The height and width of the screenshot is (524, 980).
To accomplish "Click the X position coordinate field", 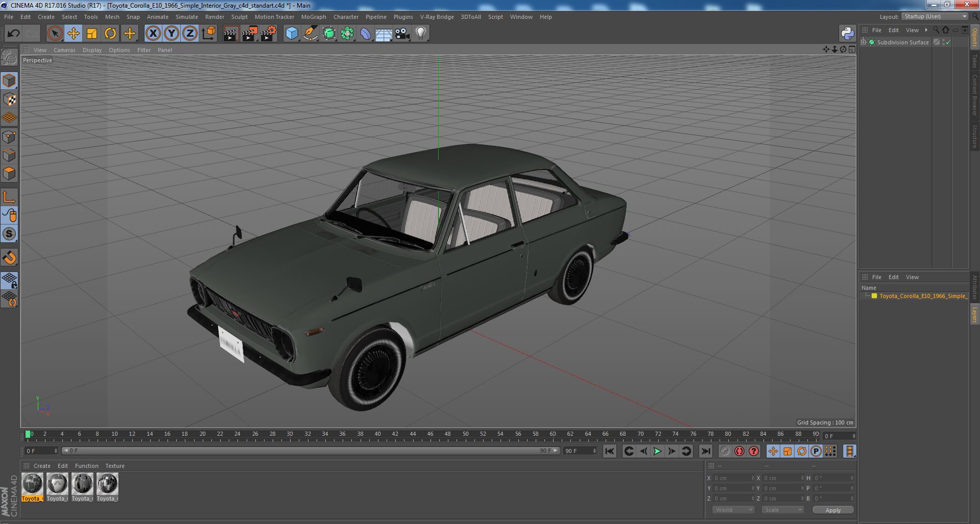I will (x=733, y=478).
